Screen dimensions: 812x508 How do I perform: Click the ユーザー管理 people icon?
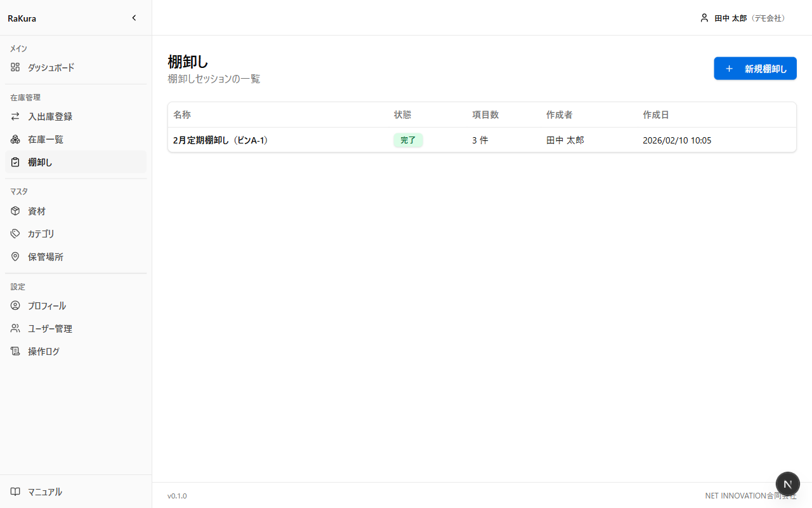pyautogui.click(x=15, y=329)
